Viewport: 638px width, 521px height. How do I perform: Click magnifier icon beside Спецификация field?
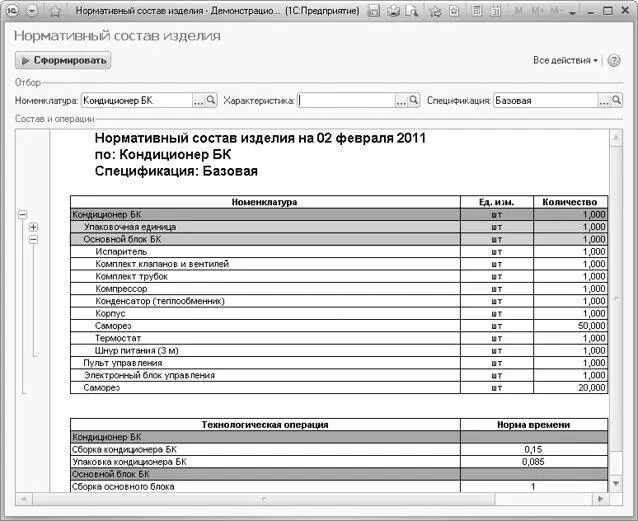616,100
